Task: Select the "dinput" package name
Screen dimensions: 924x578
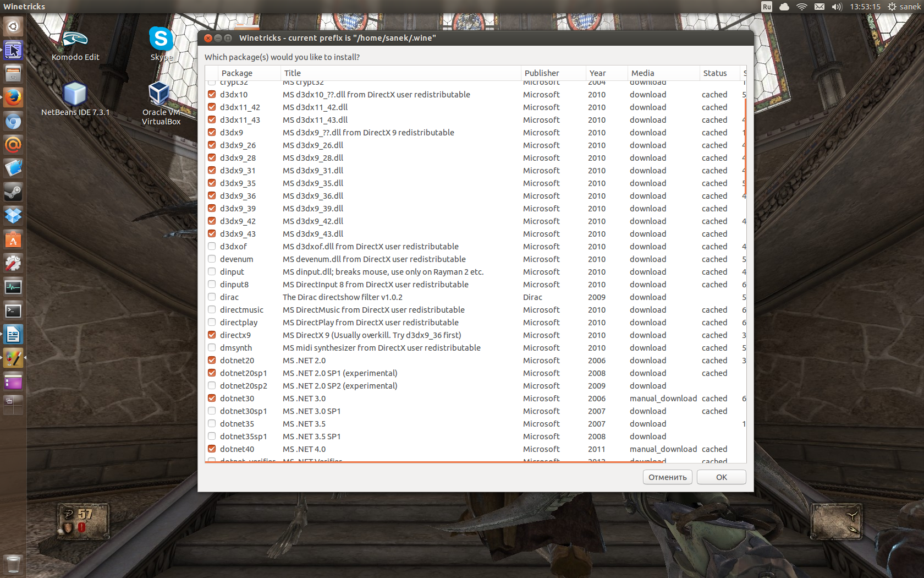Action: 232,271
